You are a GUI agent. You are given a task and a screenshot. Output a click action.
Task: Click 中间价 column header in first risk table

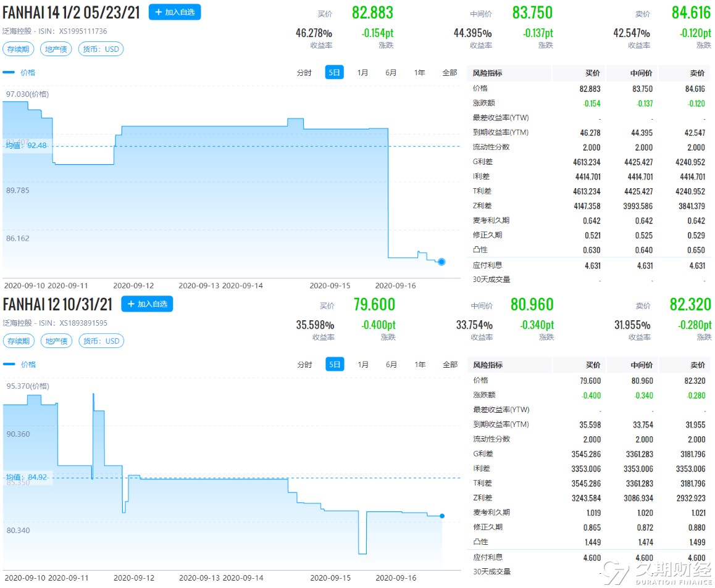coord(641,73)
